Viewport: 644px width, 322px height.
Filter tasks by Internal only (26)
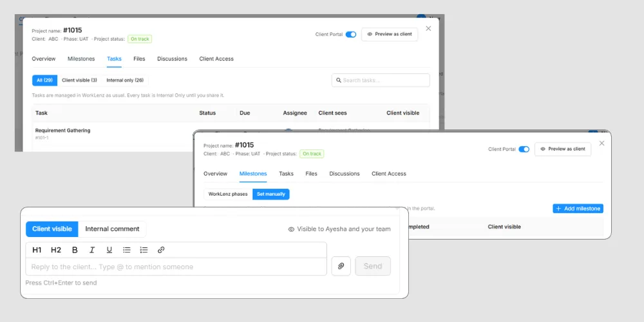(125, 80)
